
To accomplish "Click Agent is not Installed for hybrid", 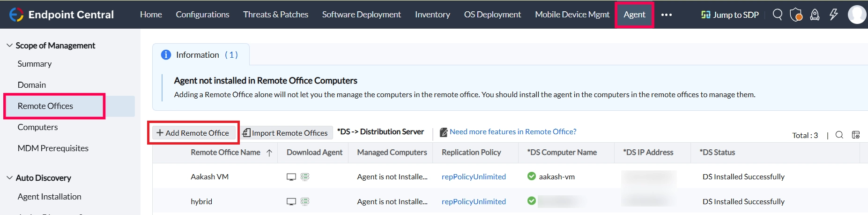I will point(392,201).
